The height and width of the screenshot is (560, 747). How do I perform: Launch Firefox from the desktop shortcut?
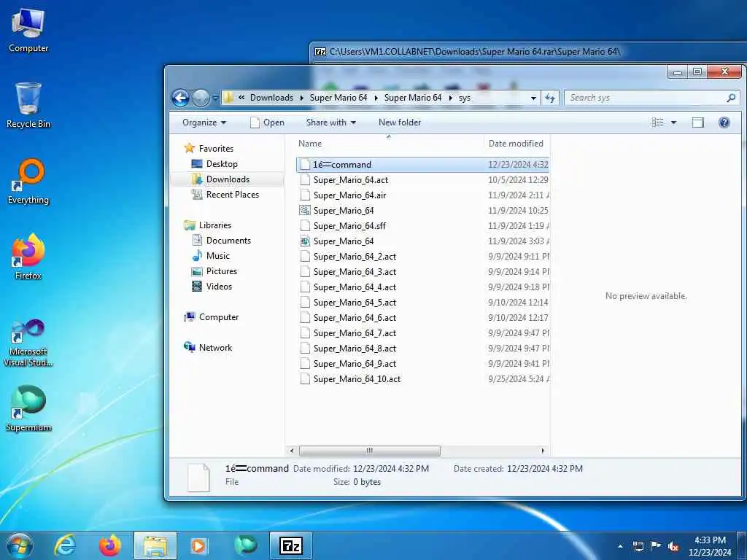(28, 257)
